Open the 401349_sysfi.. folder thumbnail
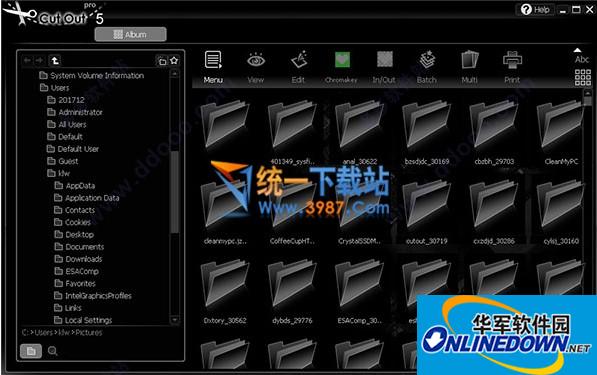This screenshot has height=375, width=597. tap(292, 132)
